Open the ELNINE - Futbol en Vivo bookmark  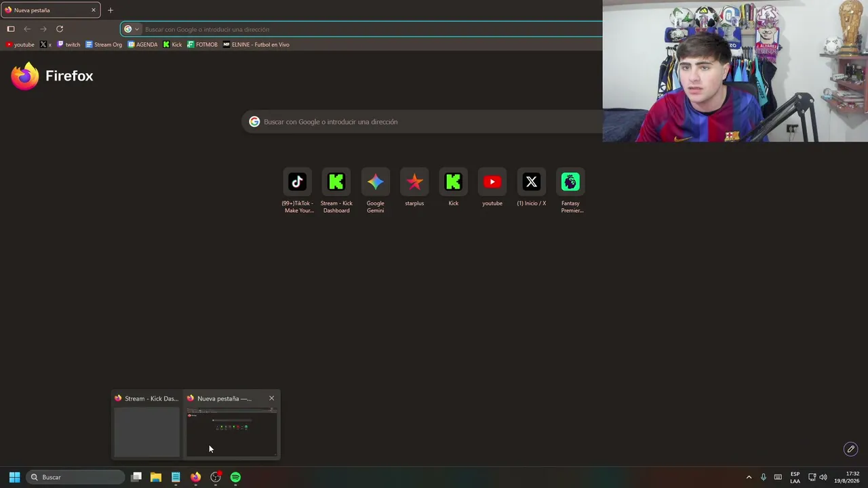(x=256, y=45)
